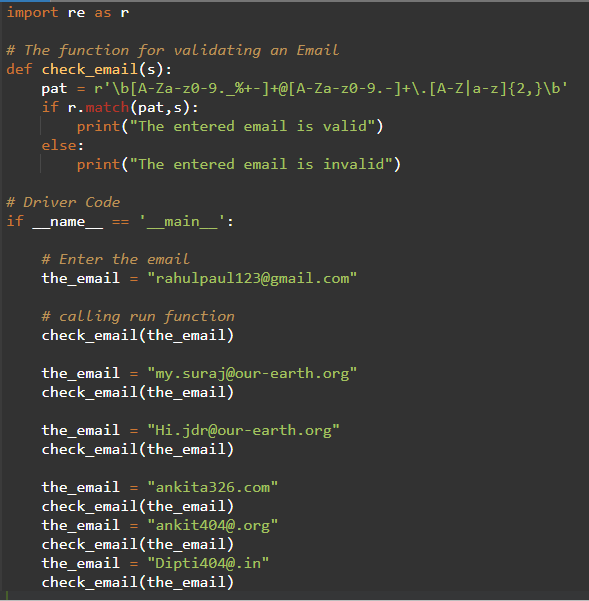Viewport: 589px width, 601px height.
Task: Click the '# calling run function' comment
Action: pos(138,317)
